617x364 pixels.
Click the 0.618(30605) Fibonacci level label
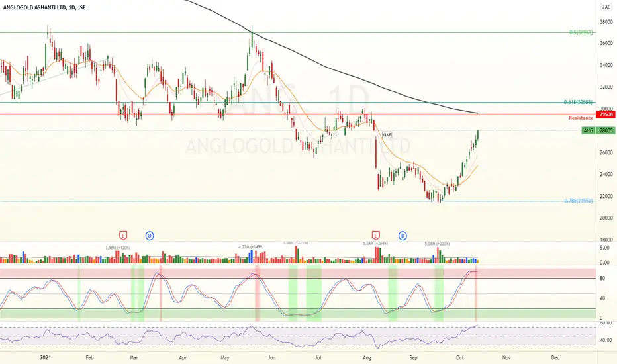pyautogui.click(x=578, y=102)
